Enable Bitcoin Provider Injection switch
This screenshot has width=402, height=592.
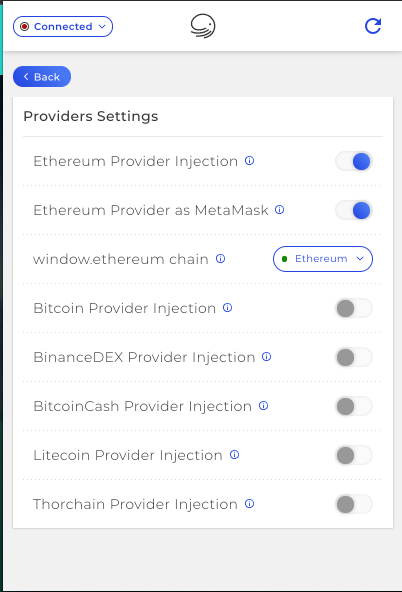pos(354,308)
